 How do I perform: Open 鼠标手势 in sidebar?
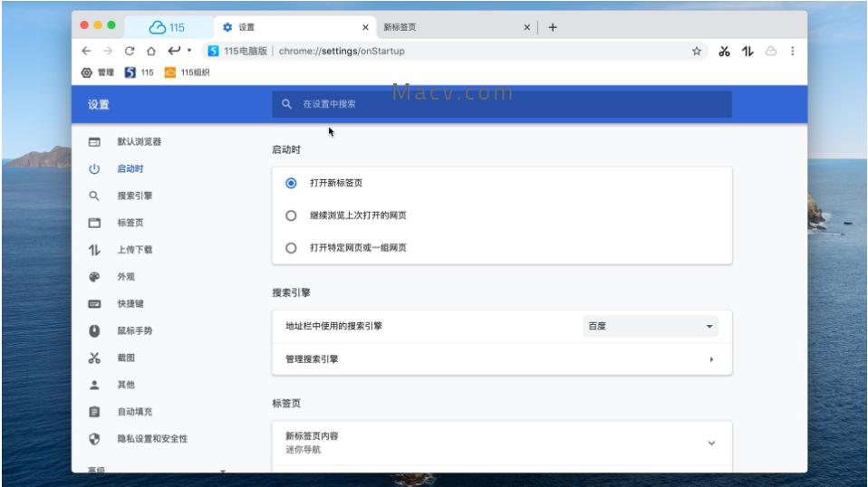coord(134,330)
